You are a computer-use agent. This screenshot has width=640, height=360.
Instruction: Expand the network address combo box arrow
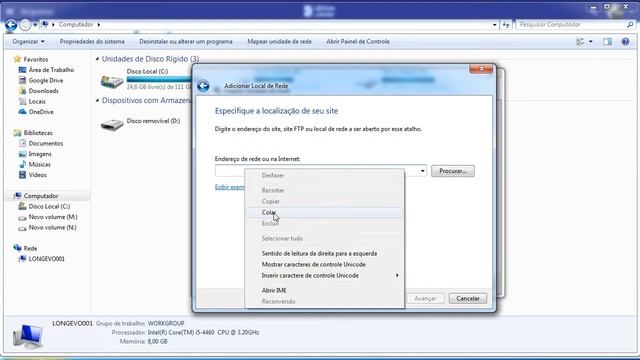coord(422,171)
